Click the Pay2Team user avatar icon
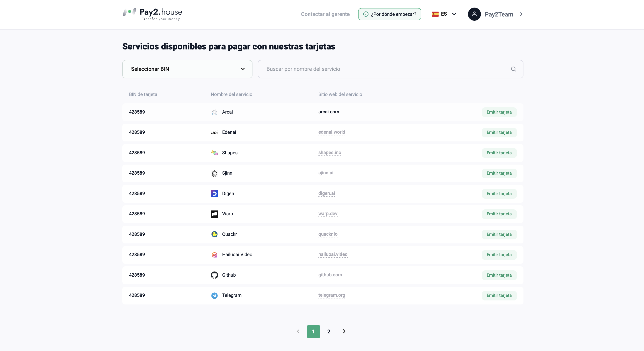The height and width of the screenshot is (351, 644). (474, 14)
